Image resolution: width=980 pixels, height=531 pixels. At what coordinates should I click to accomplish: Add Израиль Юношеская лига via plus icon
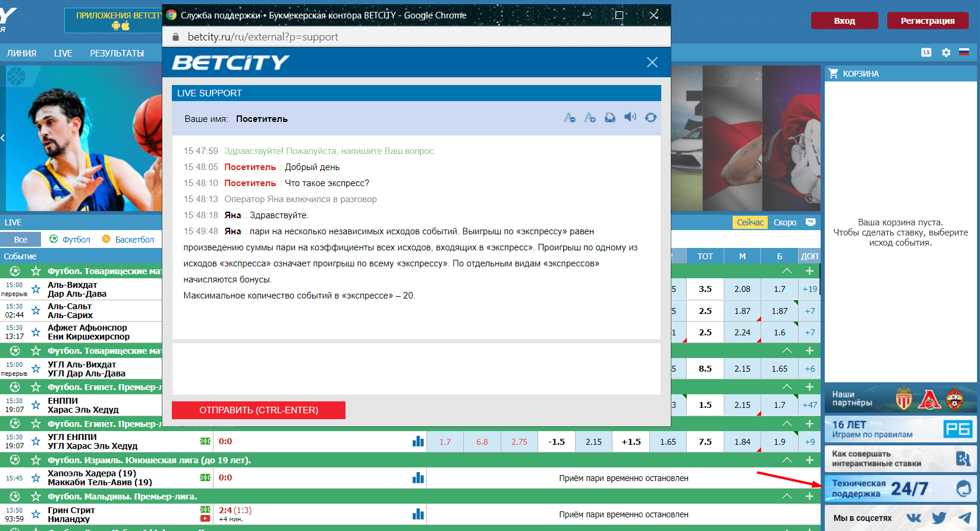point(809,460)
